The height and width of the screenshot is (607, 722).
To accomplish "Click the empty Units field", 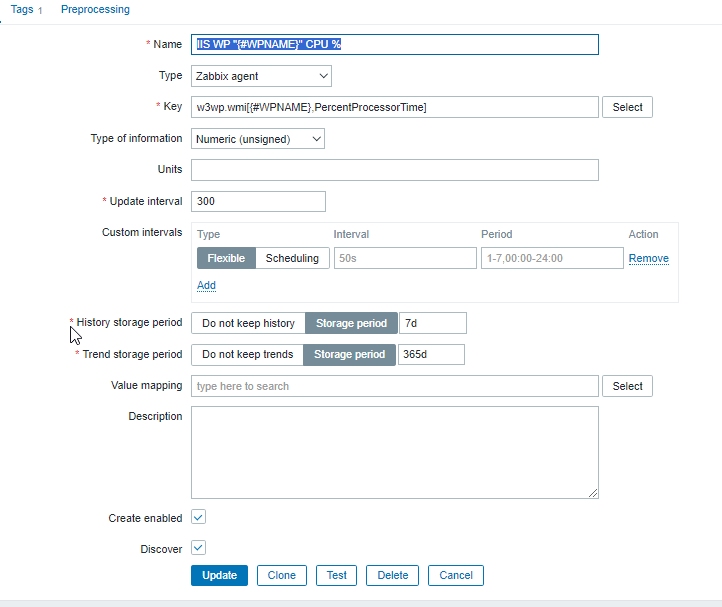I will pyautogui.click(x=395, y=170).
